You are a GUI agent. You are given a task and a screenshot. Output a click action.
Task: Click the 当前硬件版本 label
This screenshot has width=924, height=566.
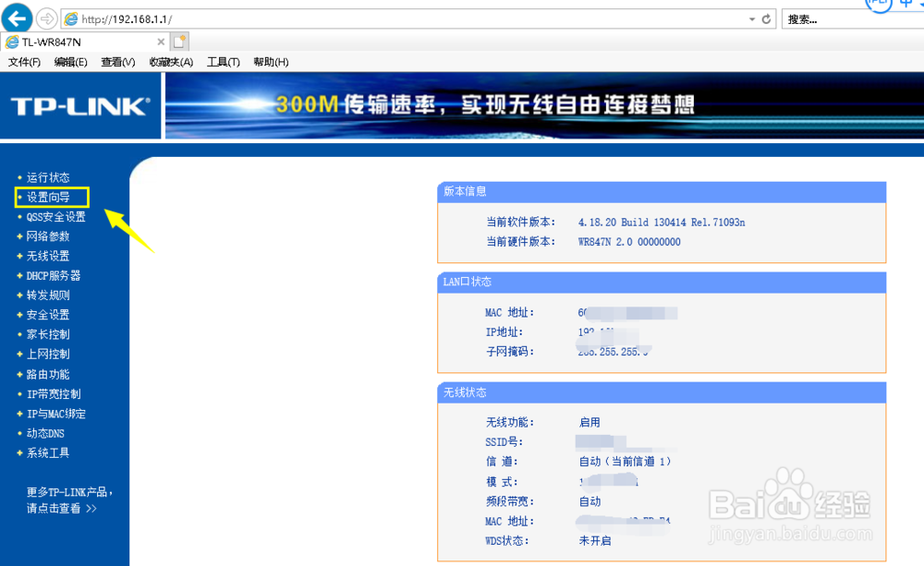coord(520,242)
